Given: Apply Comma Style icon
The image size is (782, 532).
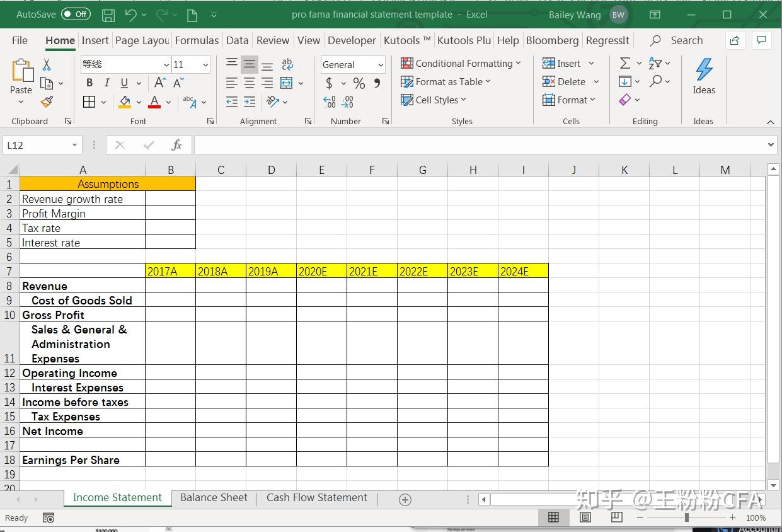Looking at the screenshot, I should tap(377, 83).
